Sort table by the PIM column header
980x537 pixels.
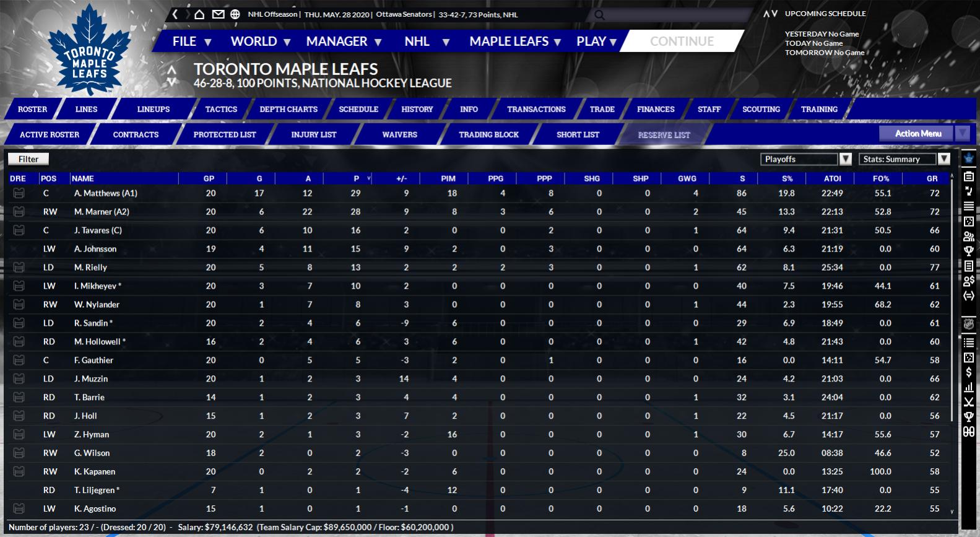pos(448,178)
